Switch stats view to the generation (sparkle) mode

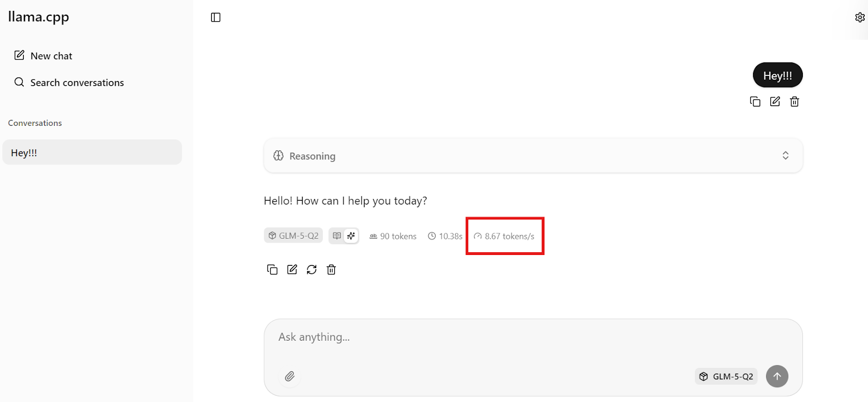click(351, 236)
